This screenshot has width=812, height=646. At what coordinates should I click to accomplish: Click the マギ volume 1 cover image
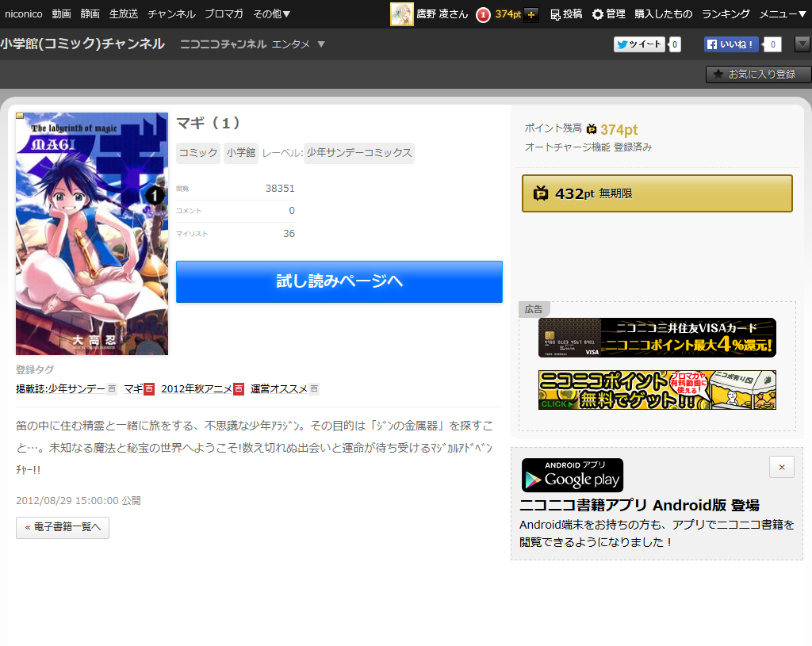[x=92, y=234]
